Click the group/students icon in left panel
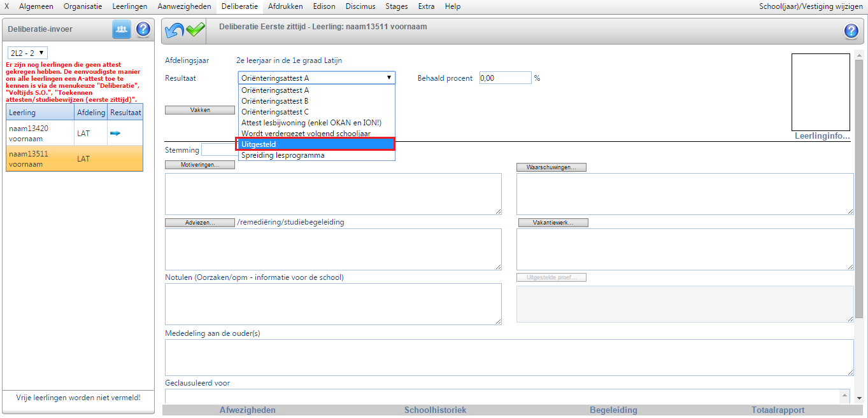This screenshot has height=418, width=868. (122, 29)
